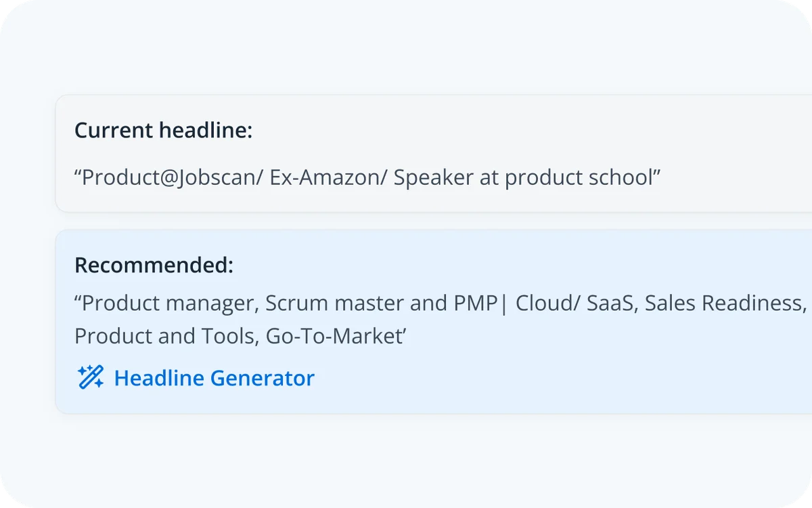Click the Recommended label
This screenshot has height=508, width=812.
(x=154, y=266)
